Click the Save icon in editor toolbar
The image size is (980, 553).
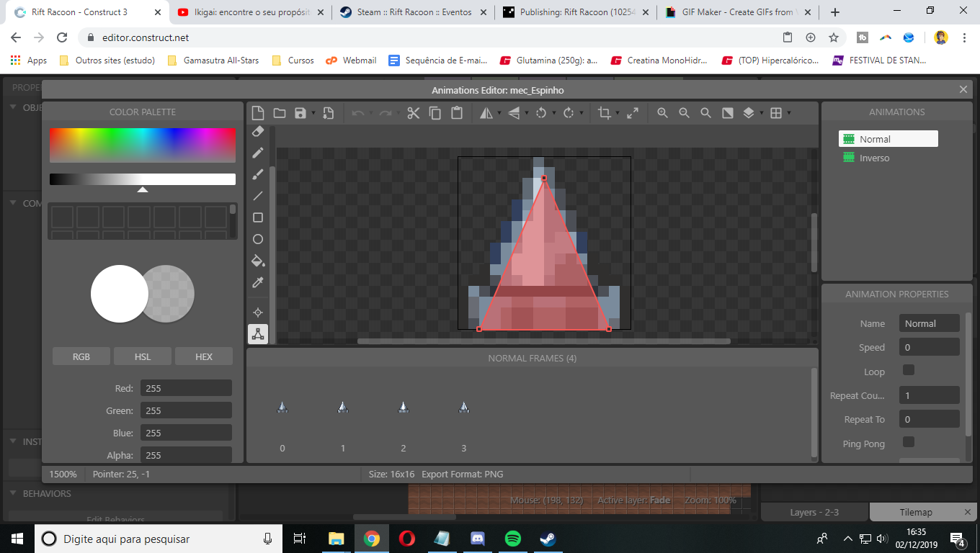pyautogui.click(x=300, y=113)
